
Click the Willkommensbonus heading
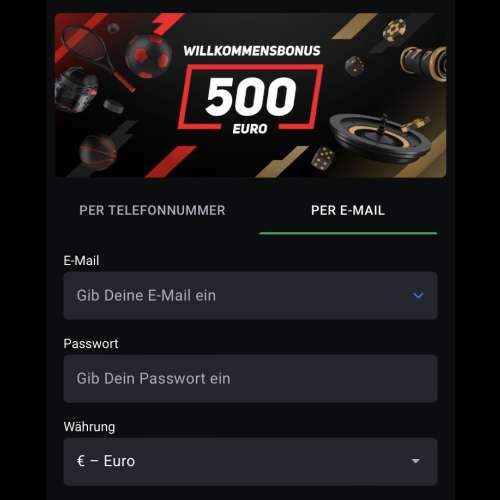point(252,51)
